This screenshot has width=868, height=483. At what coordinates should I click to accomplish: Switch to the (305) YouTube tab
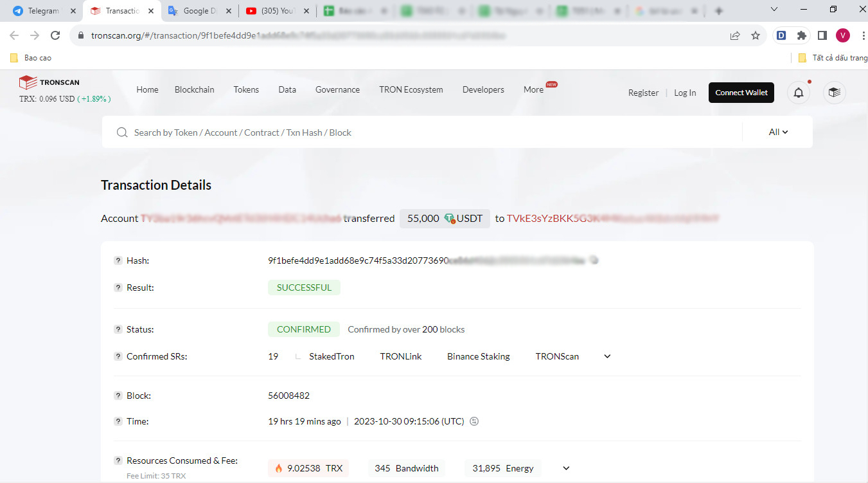pyautogui.click(x=276, y=11)
